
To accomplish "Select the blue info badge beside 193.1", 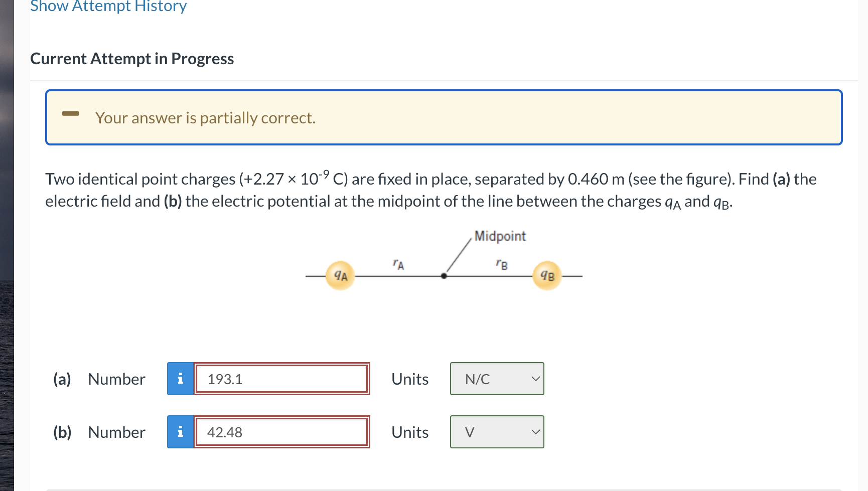I will pos(180,379).
